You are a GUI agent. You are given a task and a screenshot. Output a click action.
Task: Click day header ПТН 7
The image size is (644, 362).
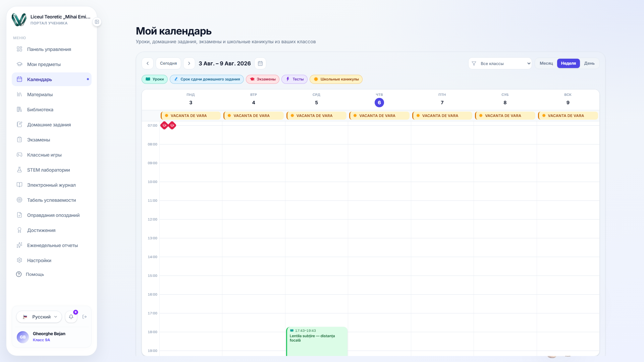point(442,99)
